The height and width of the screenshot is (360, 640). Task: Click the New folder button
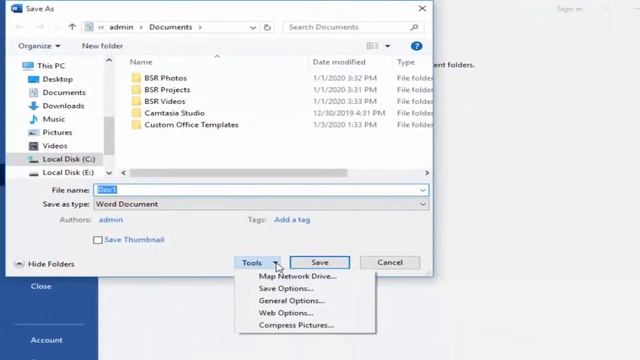pos(102,46)
